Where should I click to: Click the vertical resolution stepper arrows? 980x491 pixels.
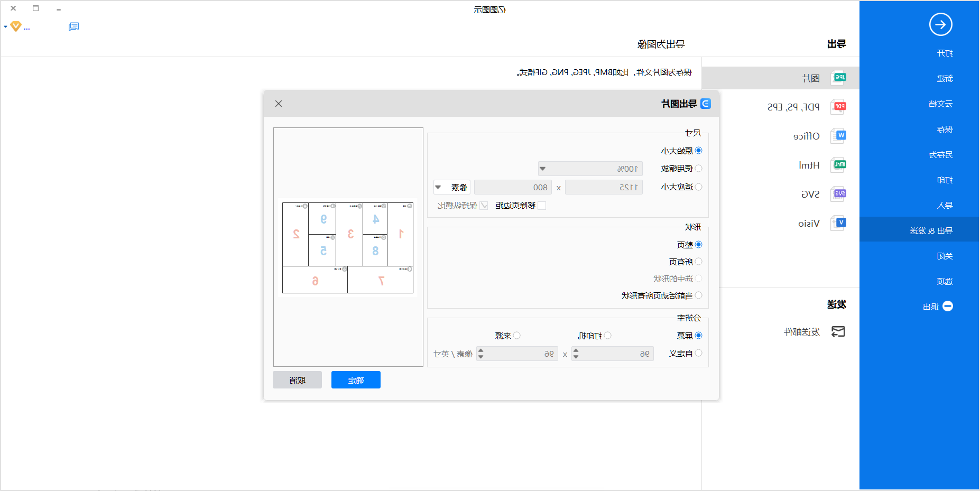(x=480, y=354)
